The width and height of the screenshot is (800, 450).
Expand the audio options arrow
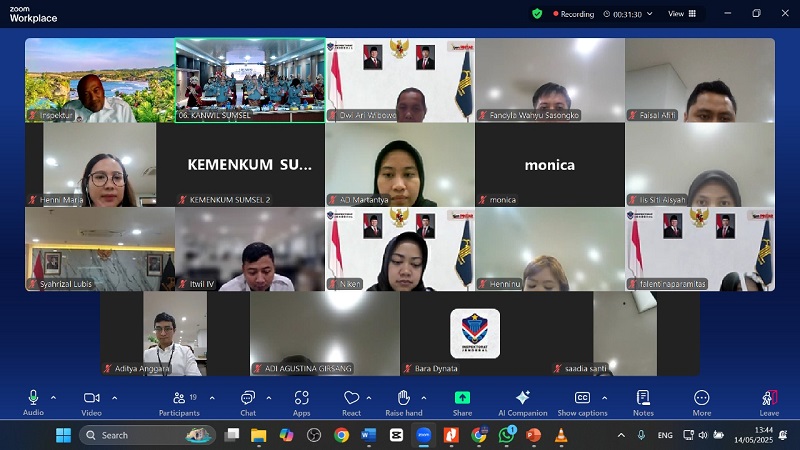point(54,397)
